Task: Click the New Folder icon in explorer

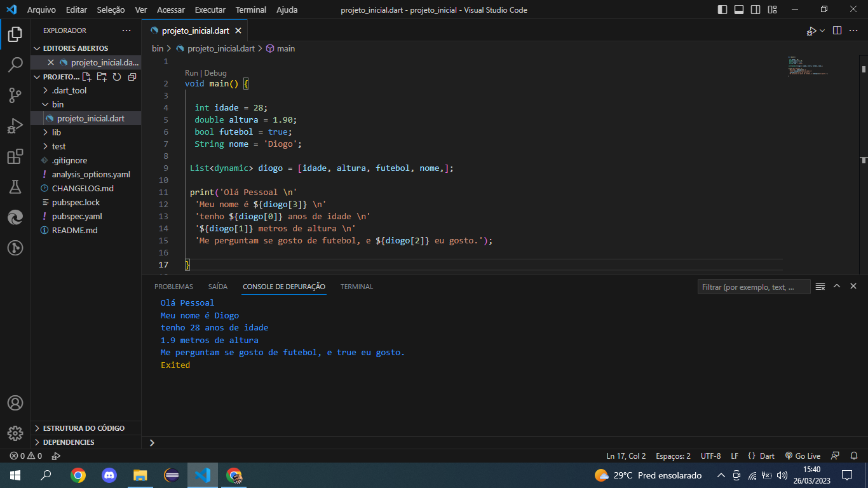Action: click(102, 77)
